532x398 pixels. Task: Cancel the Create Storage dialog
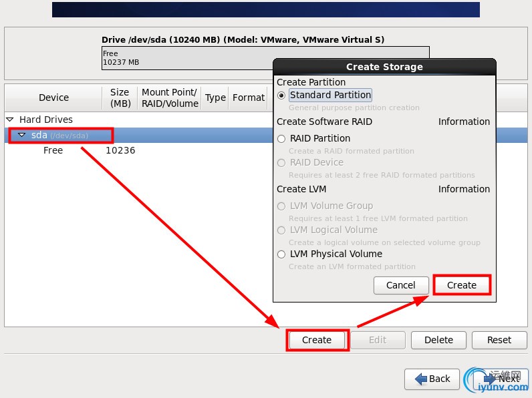click(401, 285)
